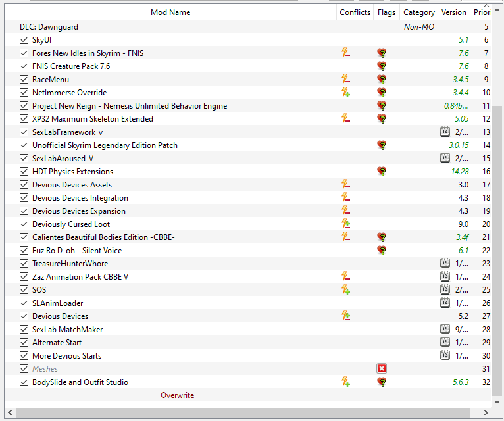Viewport: 504px width, 421px height.
Task: Click RaceMenu's overwritten conflict icon
Action: (345, 79)
